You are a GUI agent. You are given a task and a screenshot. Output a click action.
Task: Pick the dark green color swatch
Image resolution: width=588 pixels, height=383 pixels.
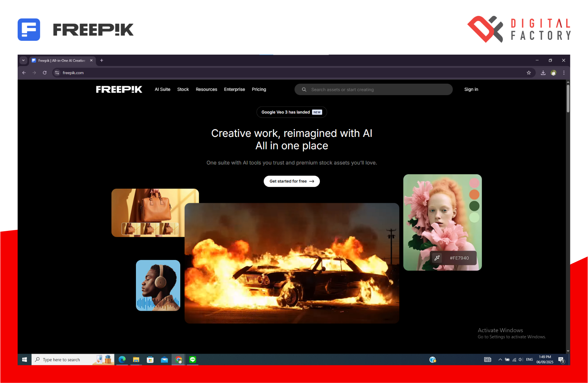474,206
